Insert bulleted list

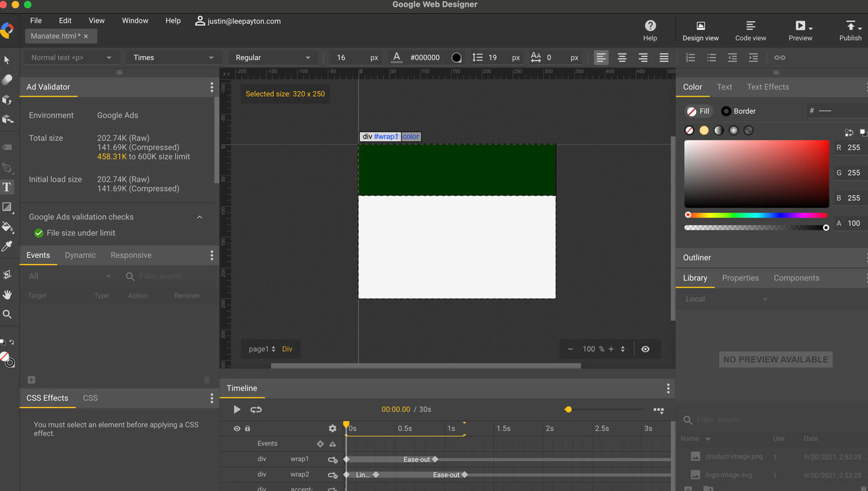click(x=712, y=57)
